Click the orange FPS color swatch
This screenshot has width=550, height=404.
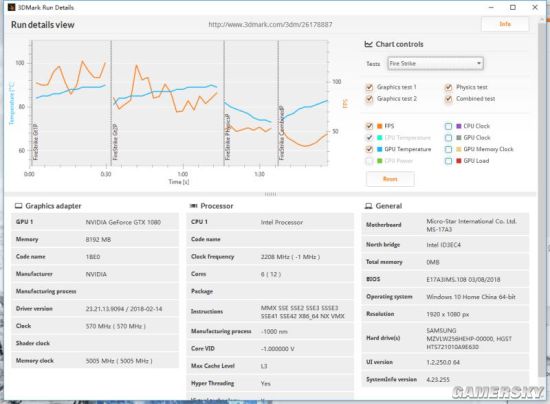[380, 126]
